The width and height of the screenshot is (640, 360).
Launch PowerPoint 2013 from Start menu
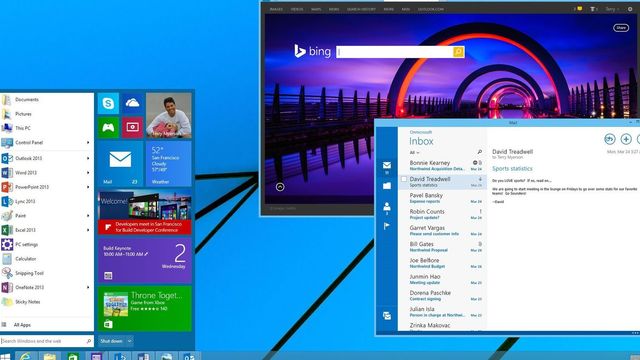[46, 187]
